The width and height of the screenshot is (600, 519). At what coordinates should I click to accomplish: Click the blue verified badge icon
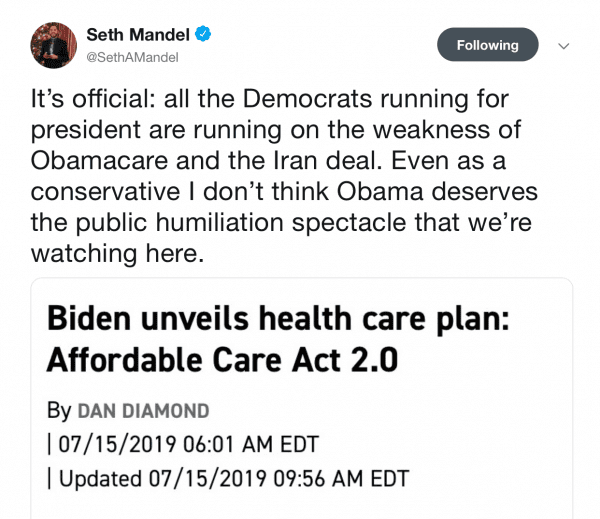coord(203,35)
